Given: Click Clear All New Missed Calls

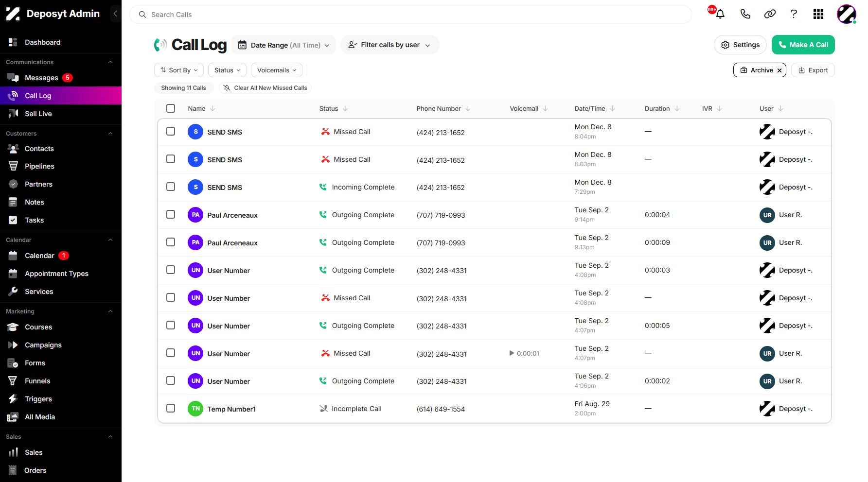Looking at the screenshot, I should pos(265,88).
